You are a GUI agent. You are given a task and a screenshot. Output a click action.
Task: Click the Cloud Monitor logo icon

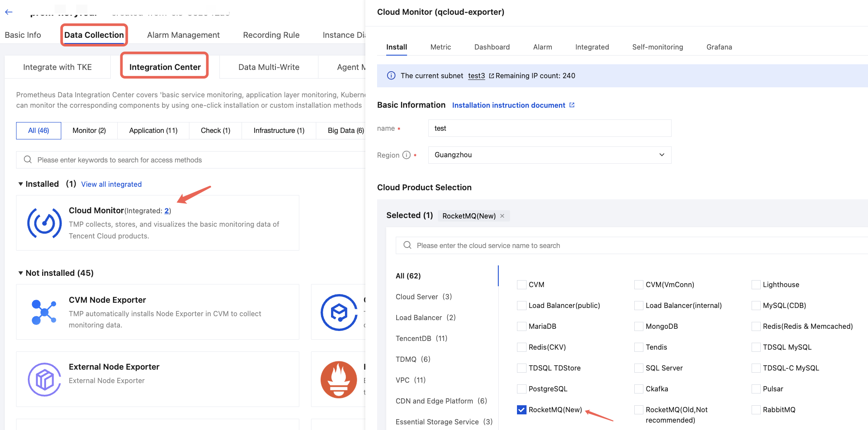point(44,223)
